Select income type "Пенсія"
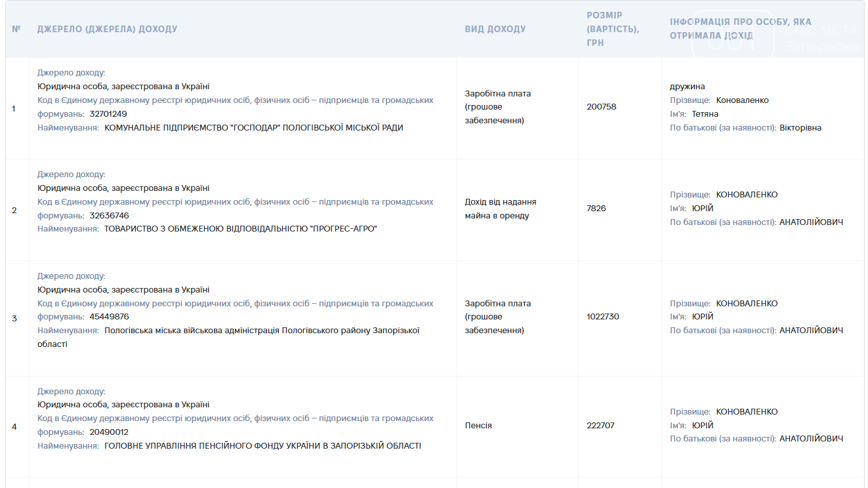 (x=478, y=425)
